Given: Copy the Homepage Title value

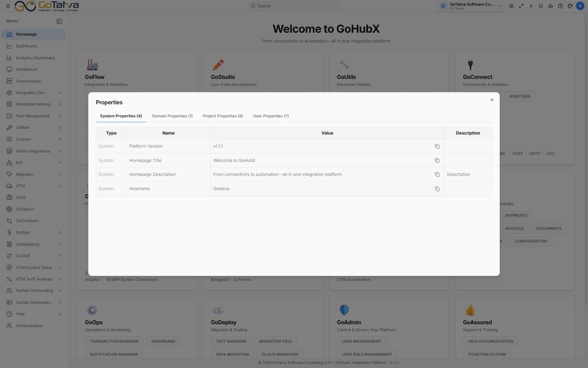Looking at the screenshot, I should [x=437, y=161].
